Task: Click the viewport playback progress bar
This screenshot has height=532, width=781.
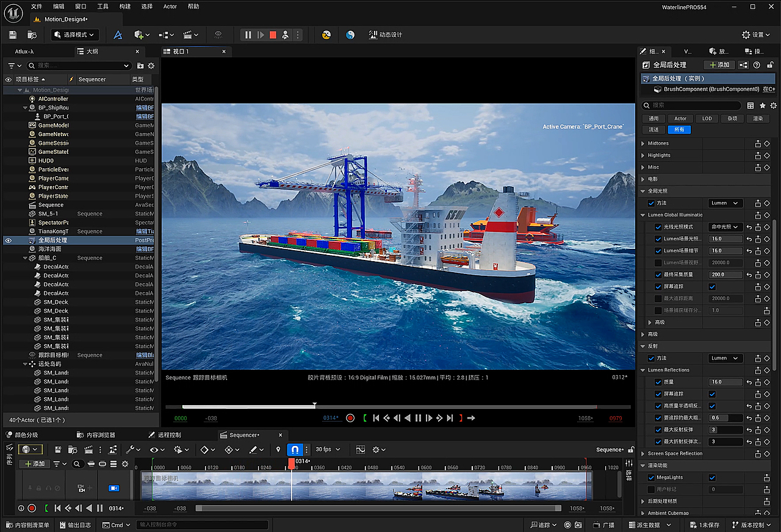Action: (x=398, y=407)
